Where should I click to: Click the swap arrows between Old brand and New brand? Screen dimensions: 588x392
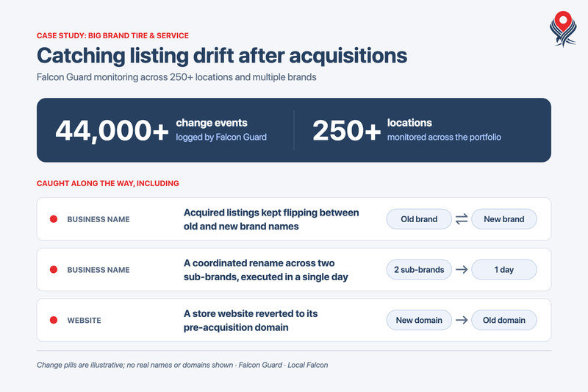[x=462, y=219]
